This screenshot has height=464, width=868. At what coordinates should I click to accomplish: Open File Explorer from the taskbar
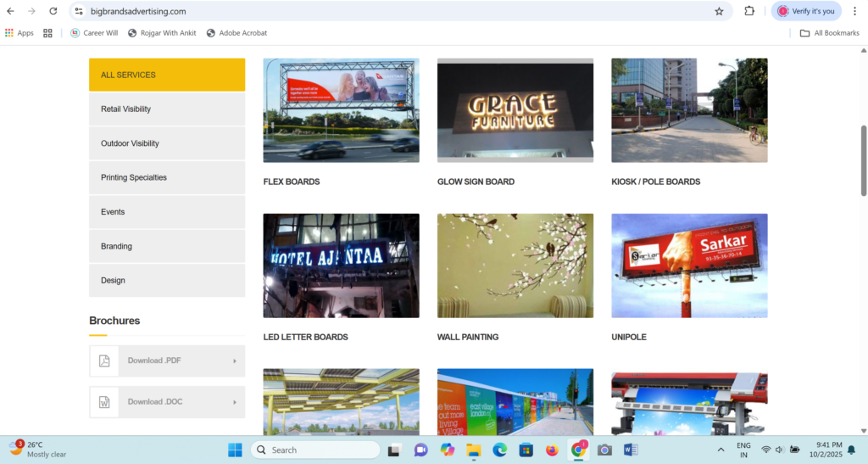click(473, 450)
